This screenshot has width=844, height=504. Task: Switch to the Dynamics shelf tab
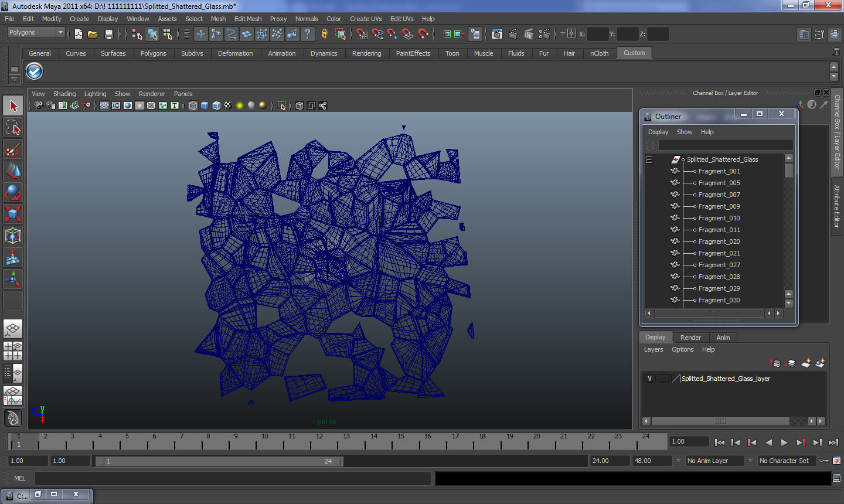[x=324, y=53]
